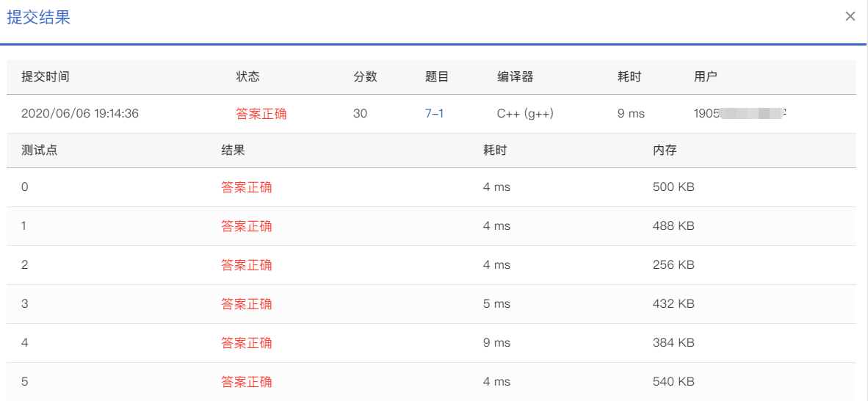The image size is (868, 401).
Task: Select the 题目 column header
Action: [x=437, y=77]
